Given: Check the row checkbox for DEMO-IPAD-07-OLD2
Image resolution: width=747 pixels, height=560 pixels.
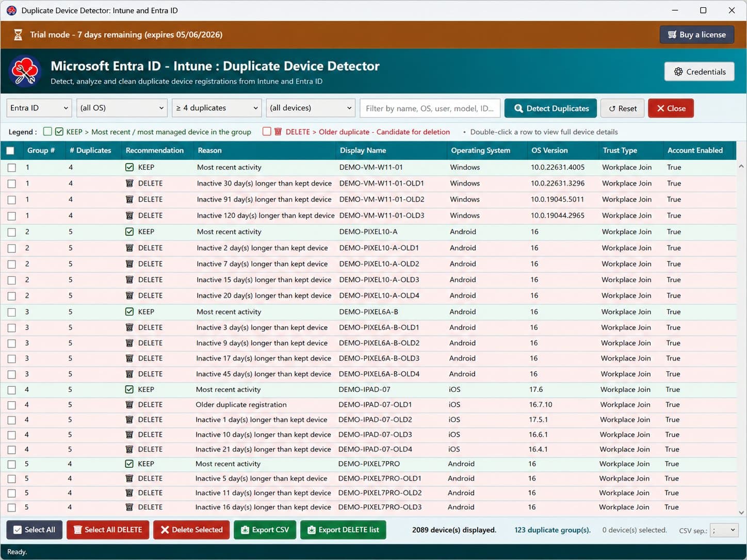Looking at the screenshot, I should tap(12, 420).
